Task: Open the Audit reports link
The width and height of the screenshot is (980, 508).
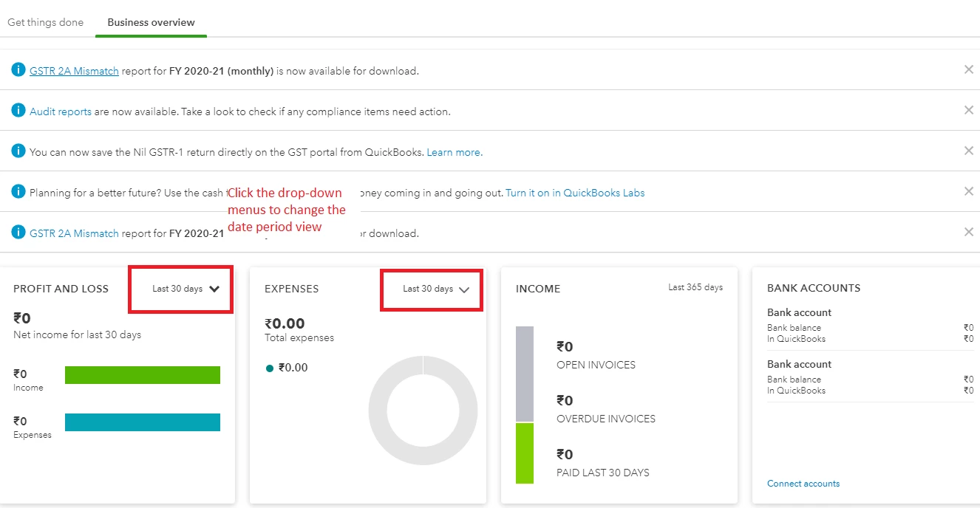Action: coord(61,111)
